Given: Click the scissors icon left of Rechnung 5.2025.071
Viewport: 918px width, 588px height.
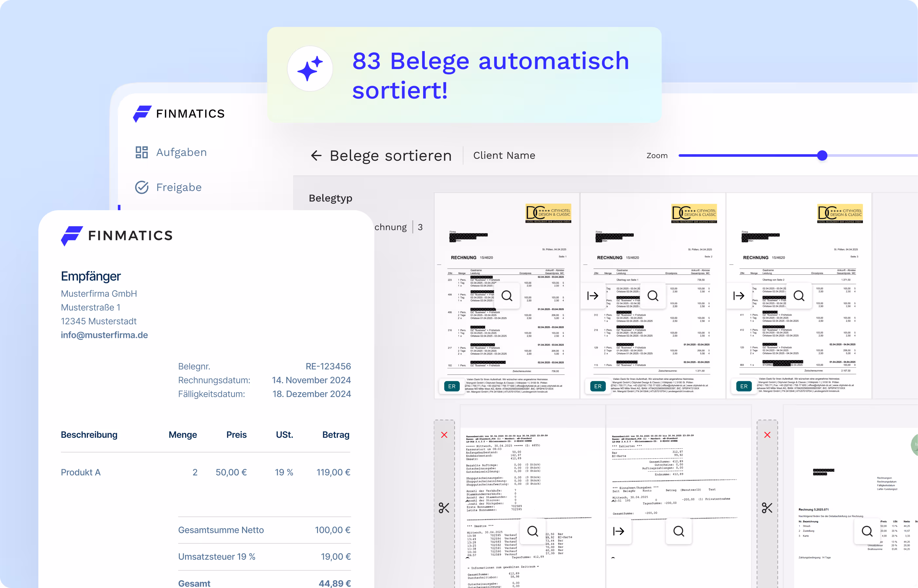Looking at the screenshot, I should [767, 508].
